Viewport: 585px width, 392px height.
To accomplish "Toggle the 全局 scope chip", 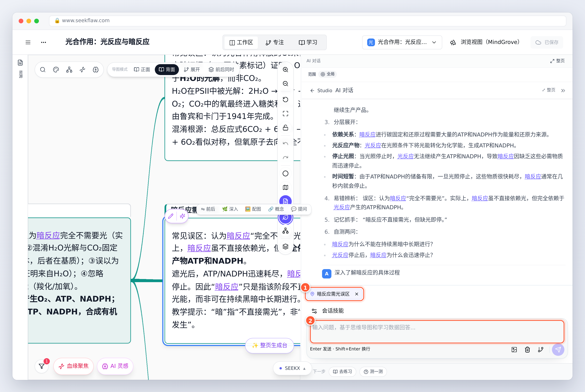I will pyautogui.click(x=328, y=74).
